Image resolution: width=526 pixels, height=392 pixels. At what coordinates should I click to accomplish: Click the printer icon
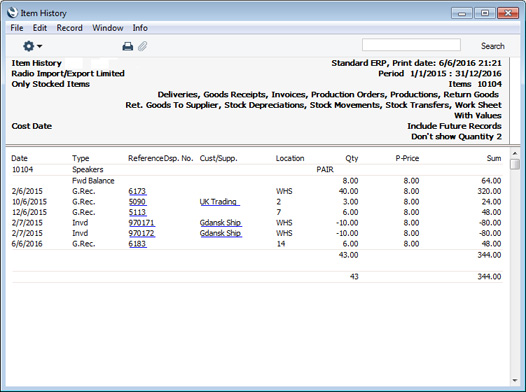click(x=127, y=46)
